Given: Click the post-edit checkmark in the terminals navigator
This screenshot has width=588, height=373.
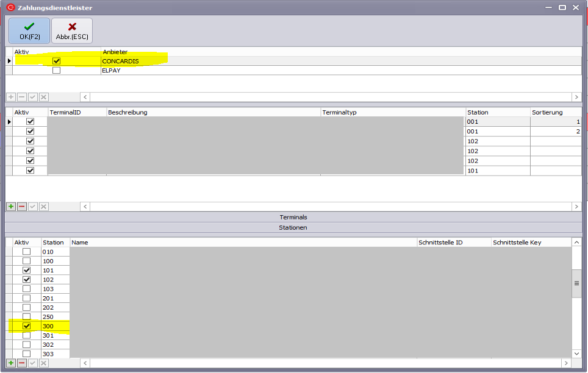Looking at the screenshot, I should point(33,207).
